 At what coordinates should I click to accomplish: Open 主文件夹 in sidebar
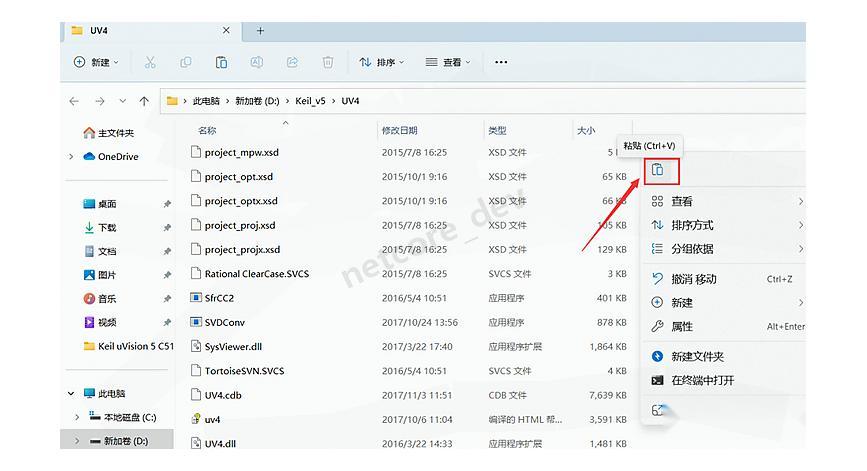pyautogui.click(x=108, y=133)
